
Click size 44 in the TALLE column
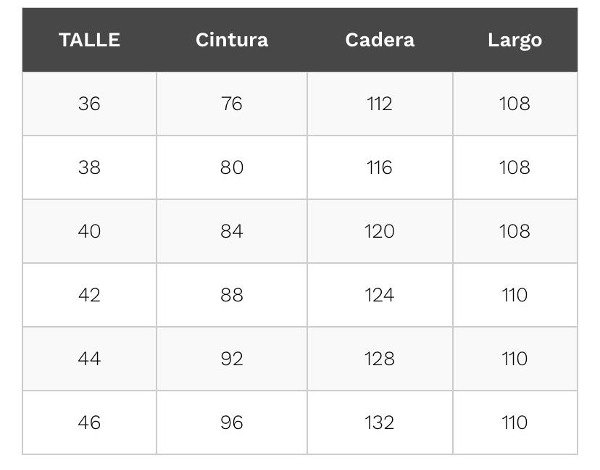89,359
